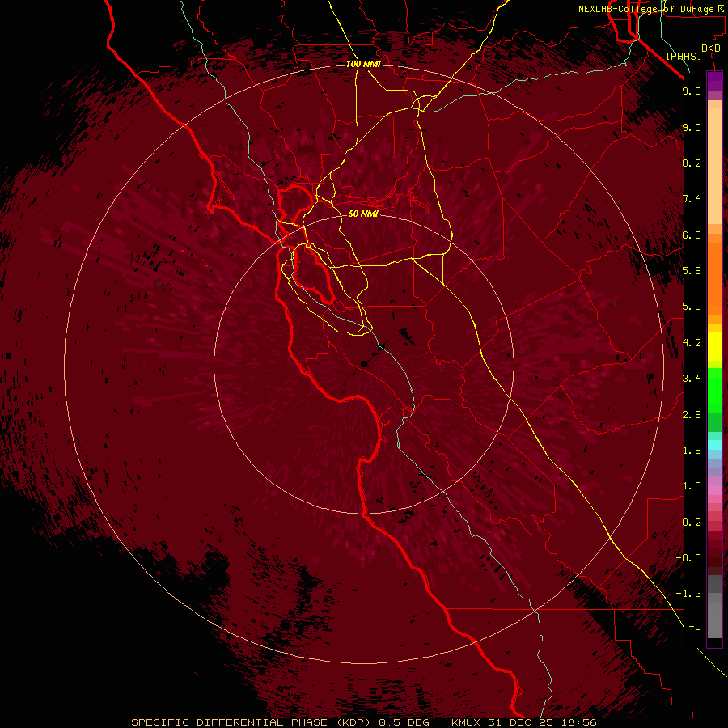The width and height of the screenshot is (728, 728).
Task: Click the 9.0 scale value
Action: point(692,127)
